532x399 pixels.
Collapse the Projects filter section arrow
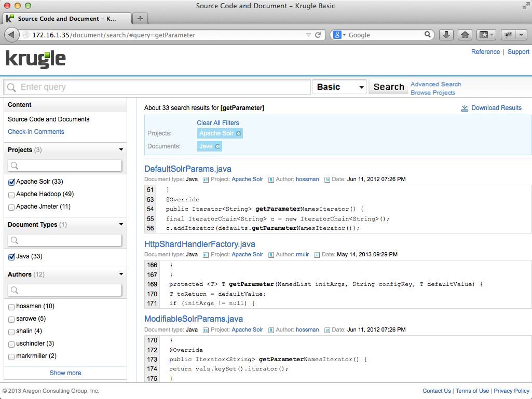pyautogui.click(x=121, y=149)
